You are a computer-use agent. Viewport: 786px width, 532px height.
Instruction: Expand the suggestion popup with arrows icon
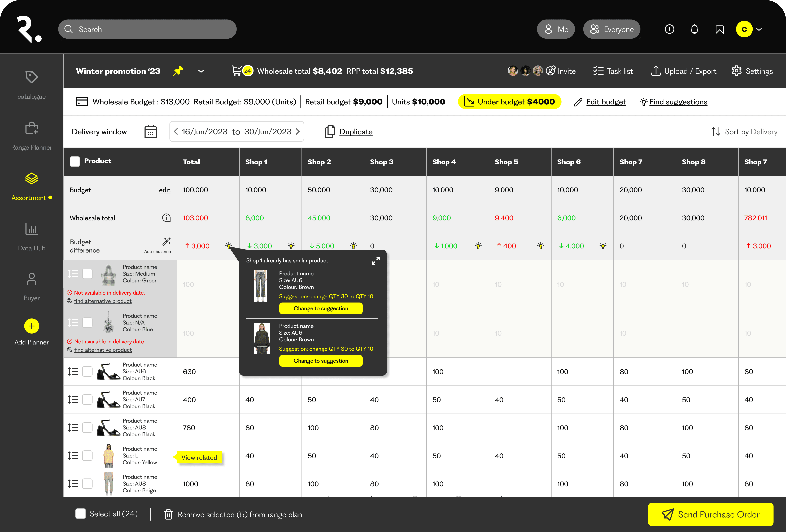[375, 261]
